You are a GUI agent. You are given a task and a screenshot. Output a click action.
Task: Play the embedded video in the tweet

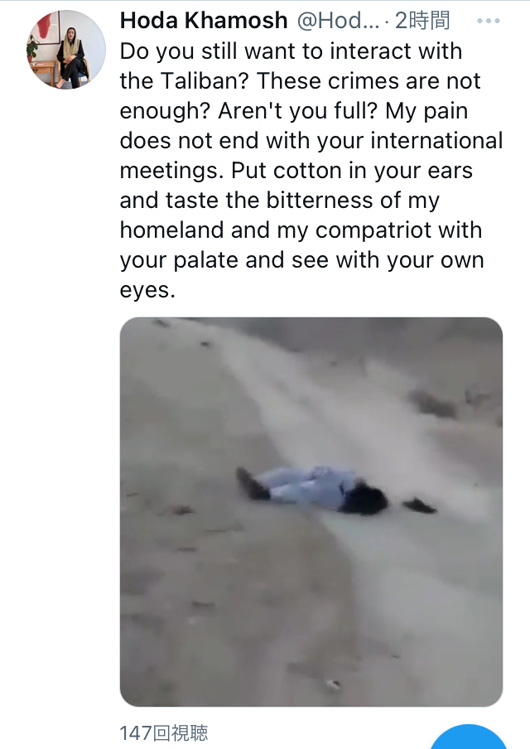click(311, 512)
